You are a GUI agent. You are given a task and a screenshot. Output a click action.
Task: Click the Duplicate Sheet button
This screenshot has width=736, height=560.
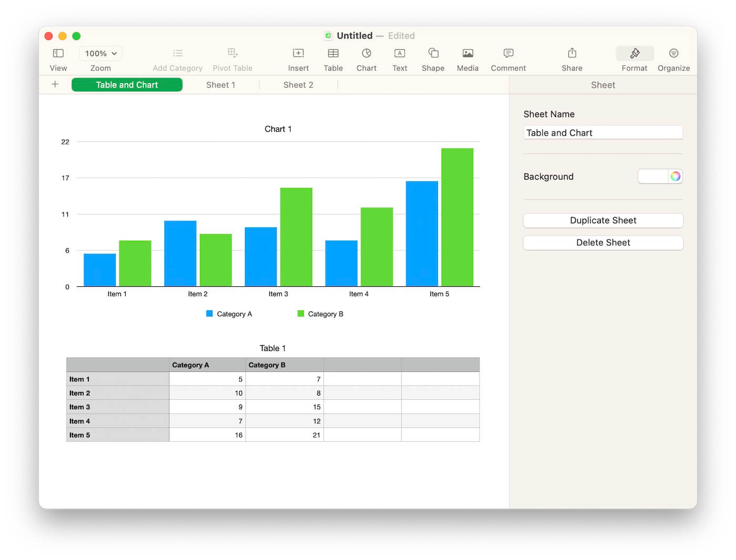602,220
